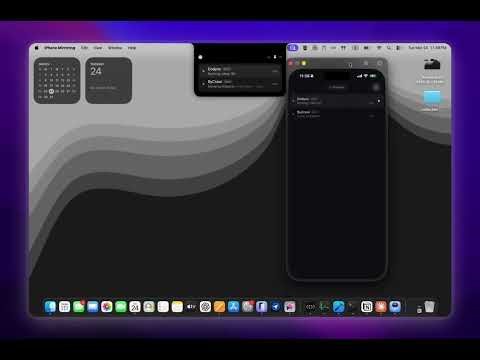This screenshot has height=360, width=480.
Task: Click the month calendar widget
Action: [x=57, y=80]
